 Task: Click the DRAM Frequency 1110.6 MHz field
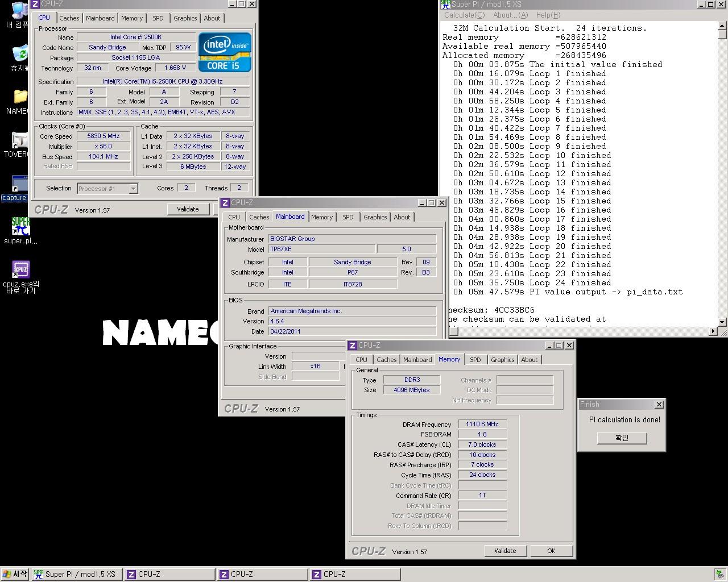(x=482, y=424)
